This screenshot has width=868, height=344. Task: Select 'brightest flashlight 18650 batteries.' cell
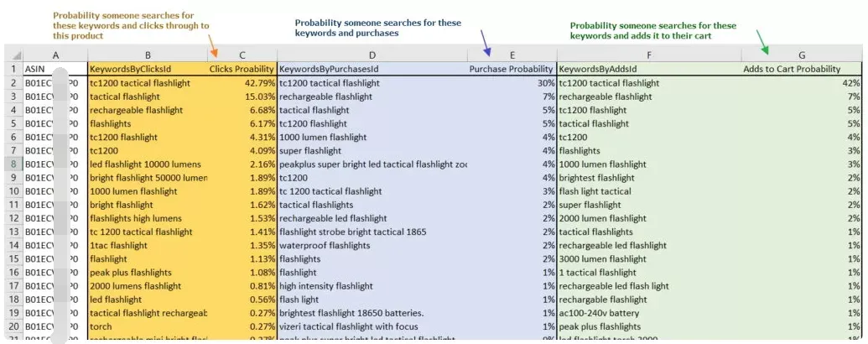(x=372, y=313)
